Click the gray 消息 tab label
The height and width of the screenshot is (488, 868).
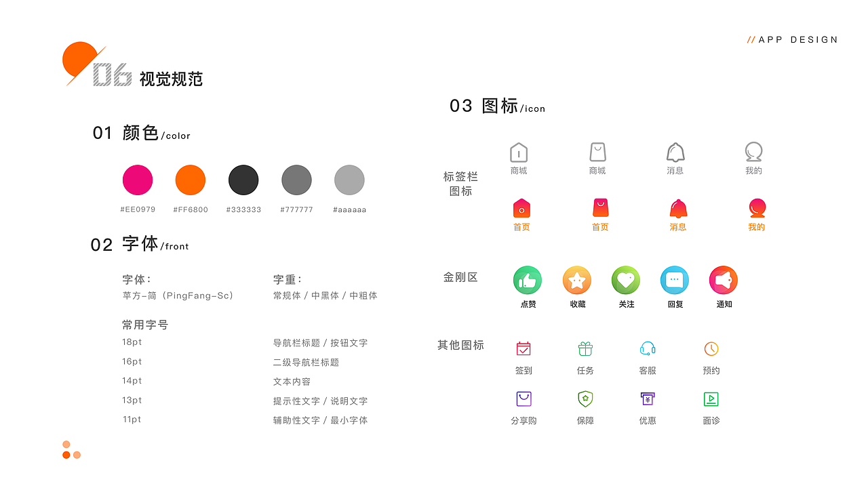point(675,171)
